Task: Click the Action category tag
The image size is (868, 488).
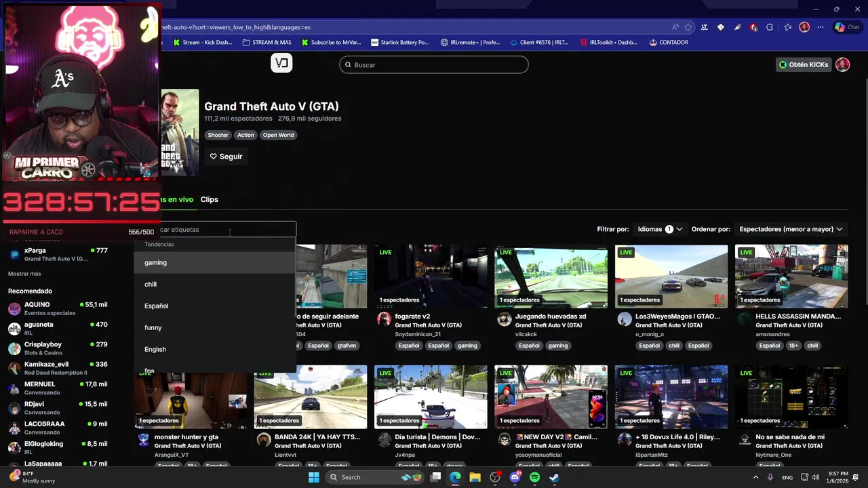Action: point(245,135)
